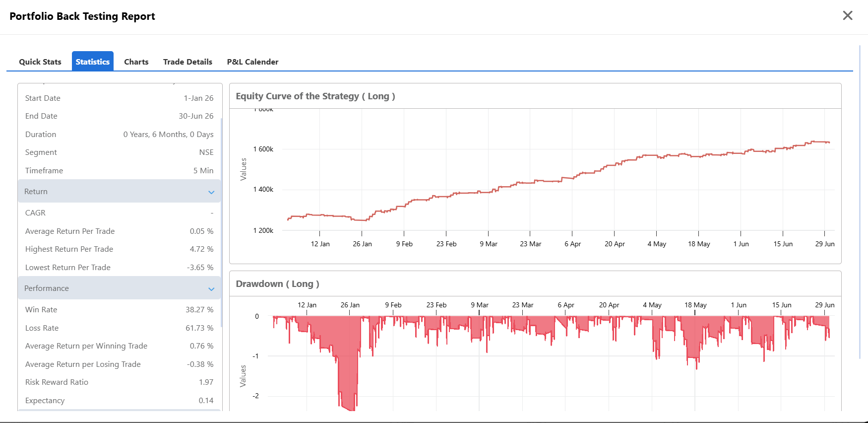This screenshot has width=868, height=423.
Task: Click the Risk Reward Ratio row
Action: pyautogui.click(x=119, y=382)
